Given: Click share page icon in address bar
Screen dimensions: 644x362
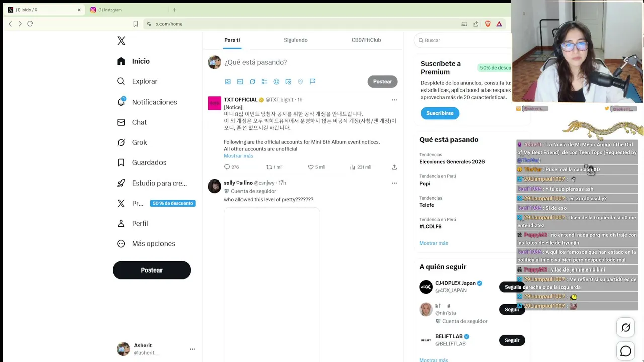Looking at the screenshot, I should click(475, 24).
